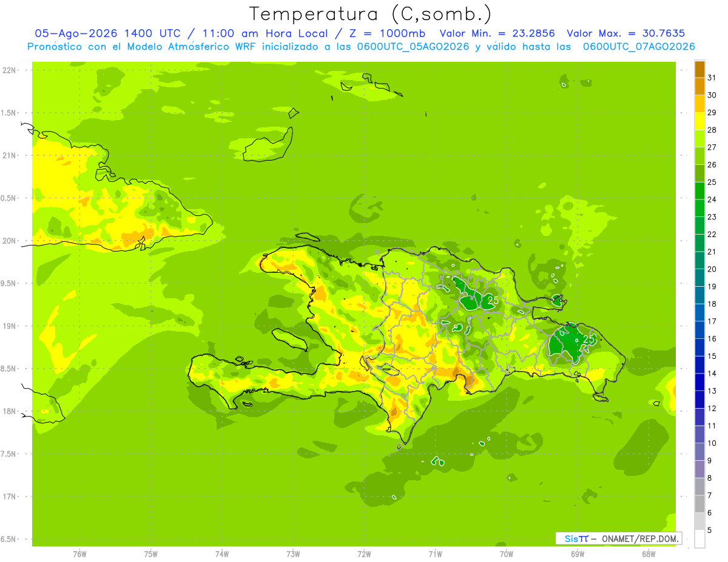
Task: Click the gold swatch between 29 and 30
Action: click(x=699, y=104)
